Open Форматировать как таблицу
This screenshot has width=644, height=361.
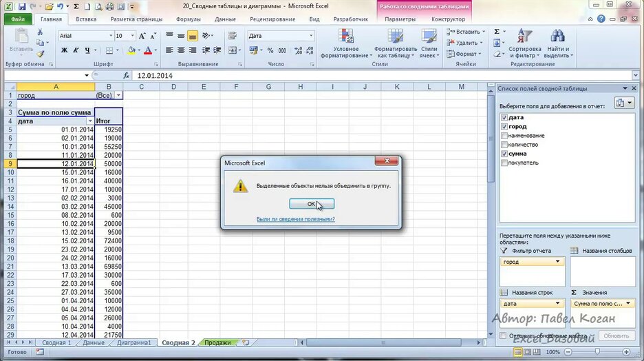click(x=396, y=44)
